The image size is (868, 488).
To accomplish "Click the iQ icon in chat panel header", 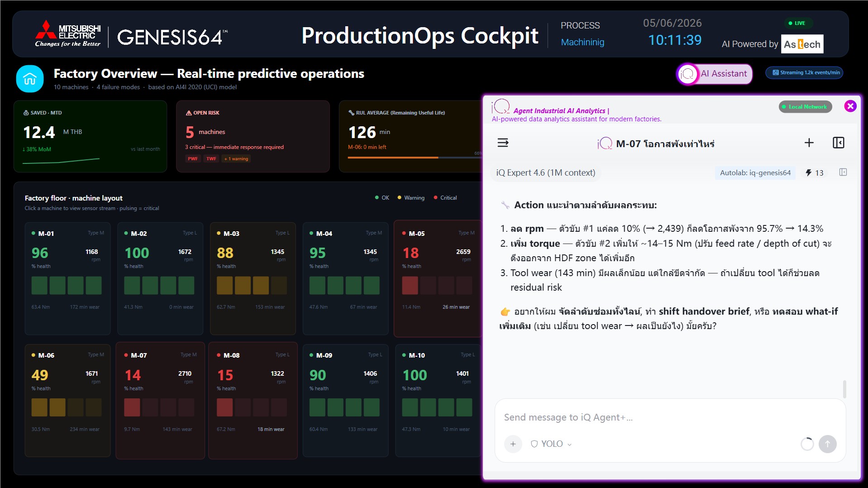I will coord(501,106).
